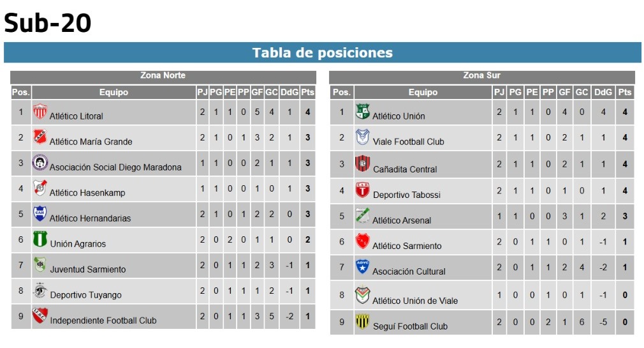Click the Atlético Hasenkamp crest icon
The height and width of the screenshot is (348, 644).
(x=40, y=188)
